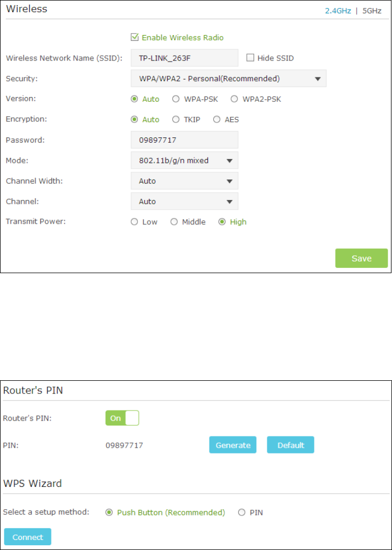Restore the Default router PIN
The image size is (392, 550).
[x=291, y=445]
